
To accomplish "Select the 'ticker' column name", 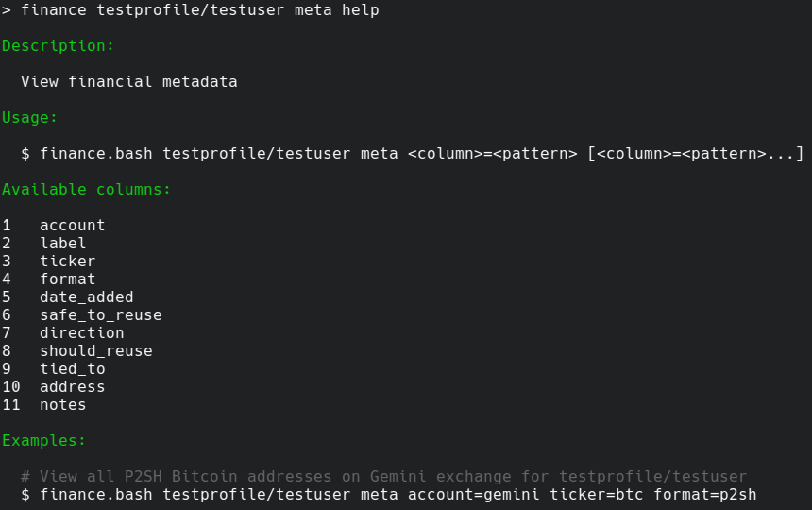I will 67,262.
